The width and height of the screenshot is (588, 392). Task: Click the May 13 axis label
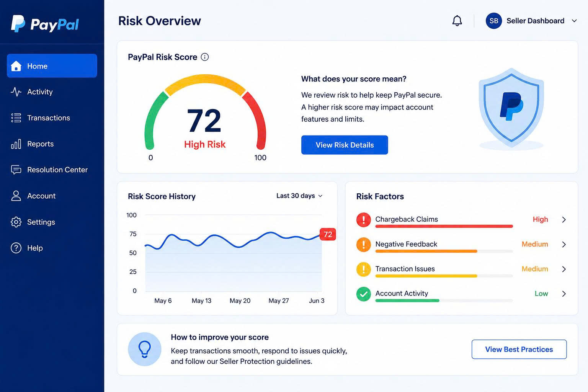tap(201, 301)
